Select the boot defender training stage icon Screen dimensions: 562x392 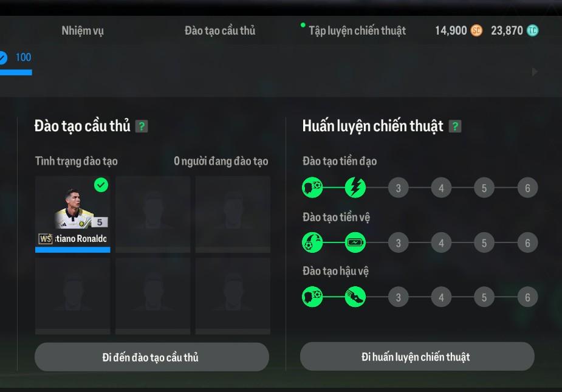point(355,298)
